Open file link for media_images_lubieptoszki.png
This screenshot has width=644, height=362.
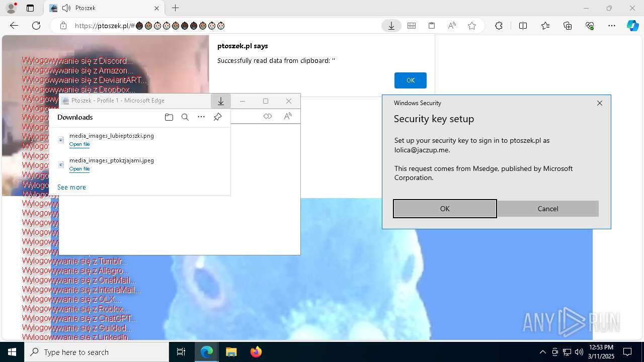point(79,144)
